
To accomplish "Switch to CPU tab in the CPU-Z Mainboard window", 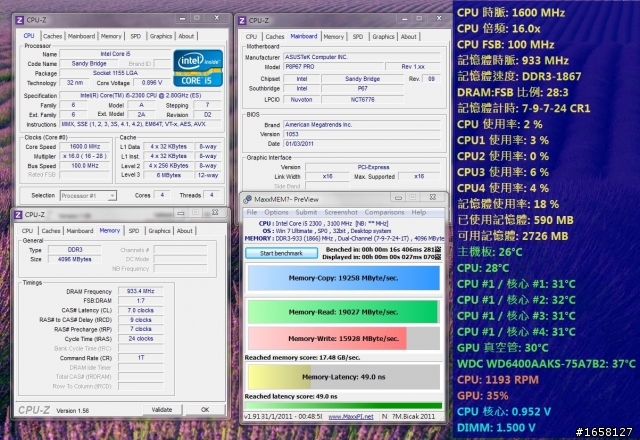I will (251, 37).
